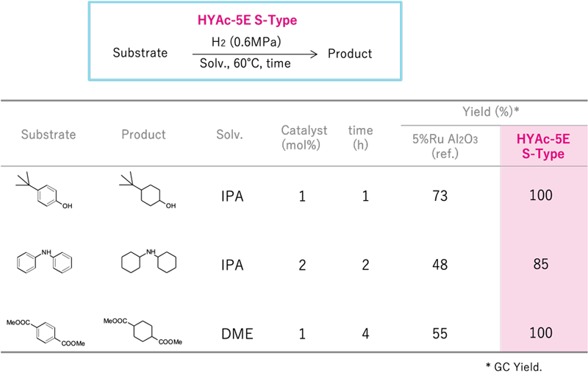Click the dimethyl cyclohexanedicarboxylate product structure
588x381 pixels.
143,332
